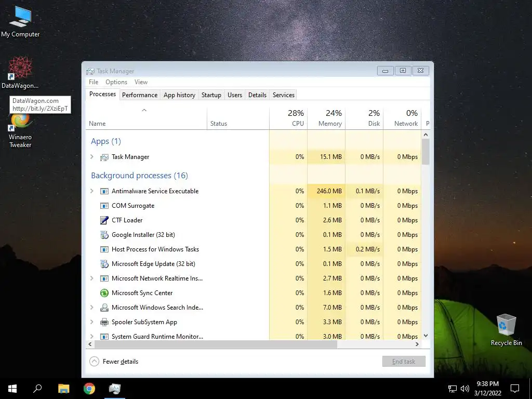This screenshot has width=532, height=399.
Task: Expand Microsoft Network Realtime Inspection row
Action: (91, 278)
